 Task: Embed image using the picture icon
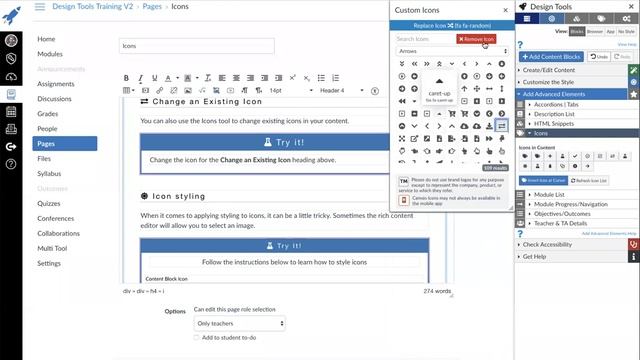[x=188, y=90]
